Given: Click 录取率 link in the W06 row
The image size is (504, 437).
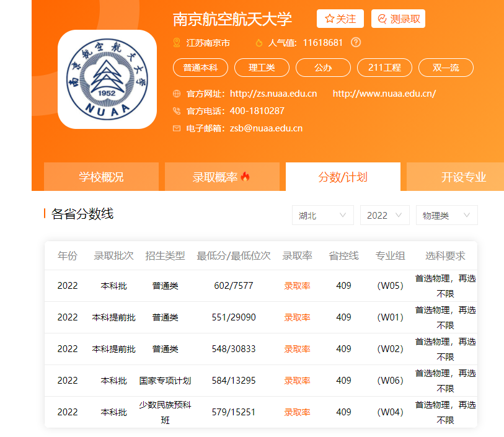Looking at the screenshot, I should (297, 381).
